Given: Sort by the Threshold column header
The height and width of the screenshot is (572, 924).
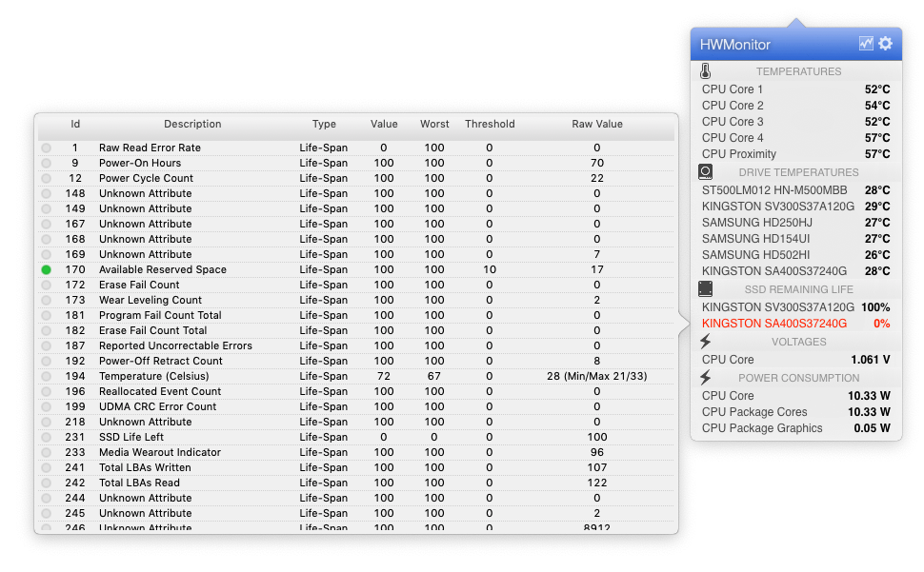Looking at the screenshot, I should [x=490, y=124].
